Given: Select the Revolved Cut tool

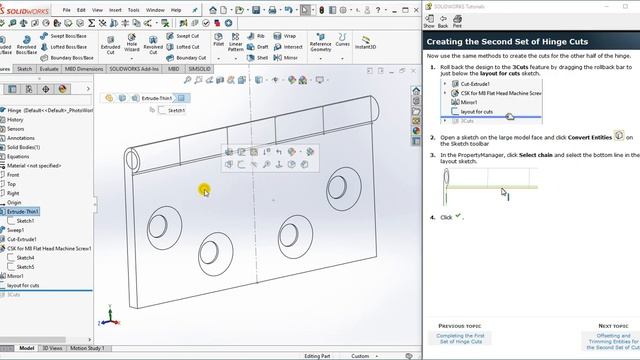Looking at the screenshot, I should click(153, 44).
